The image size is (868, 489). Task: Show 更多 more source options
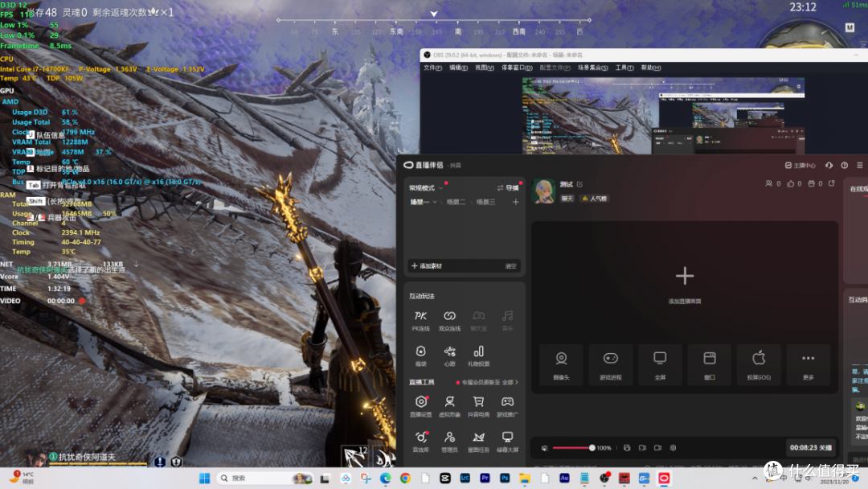click(809, 364)
